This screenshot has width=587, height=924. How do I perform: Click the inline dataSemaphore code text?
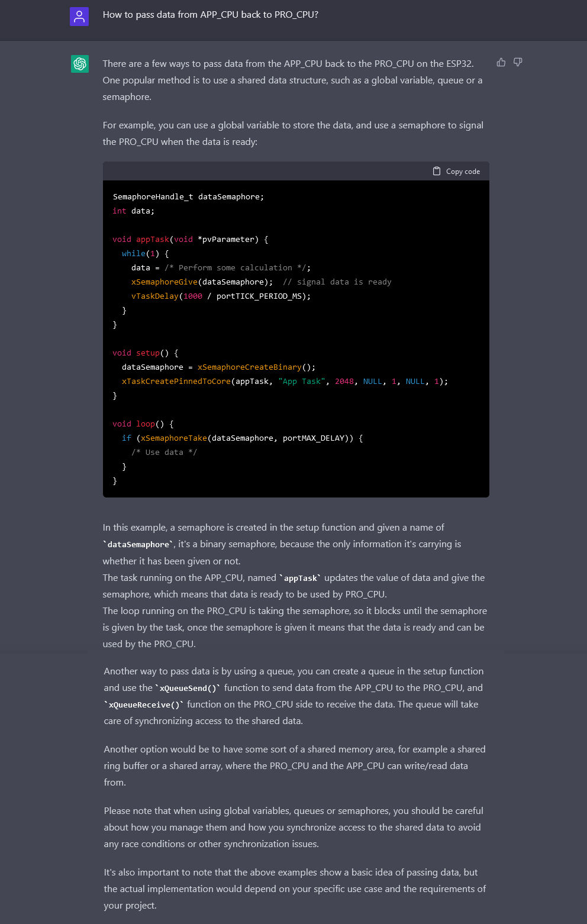point(138,544)
